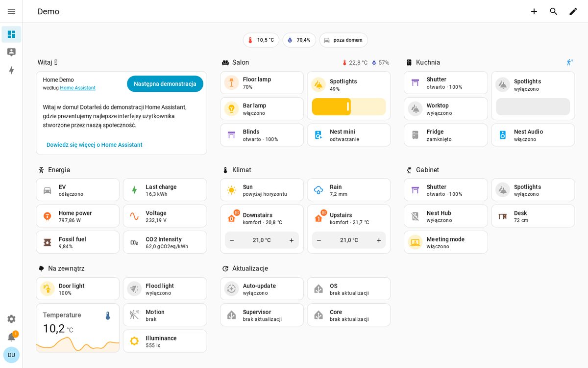Image resolution: width=588 pixels, height=368 pixels.
Task: Toggle the Bar lamp bulb icon
Action: [232, 109]
